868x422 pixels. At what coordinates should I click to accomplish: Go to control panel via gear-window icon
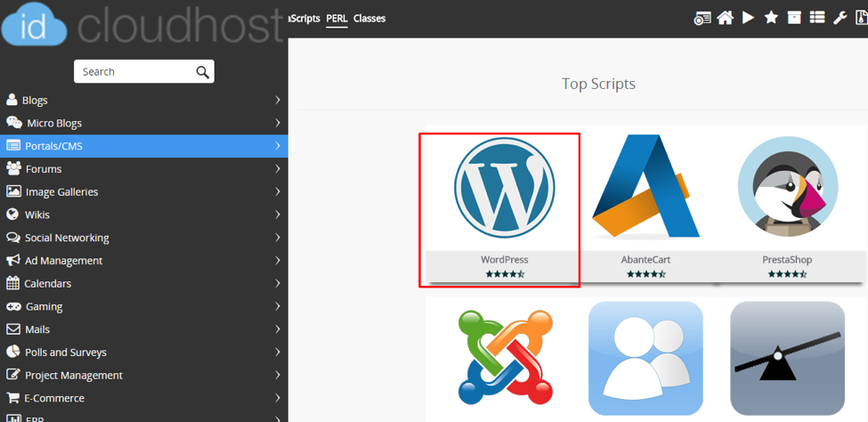(x=702, y=19)
